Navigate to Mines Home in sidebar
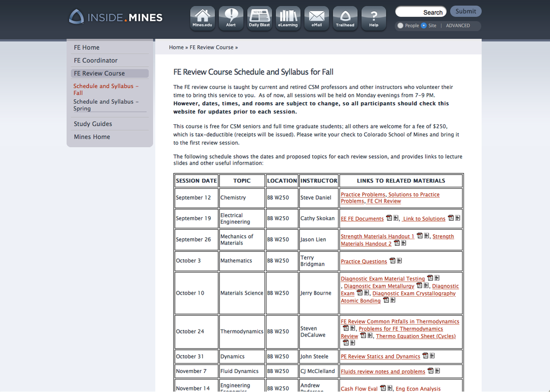The image size is (550, 392). [x=91, y=136]
